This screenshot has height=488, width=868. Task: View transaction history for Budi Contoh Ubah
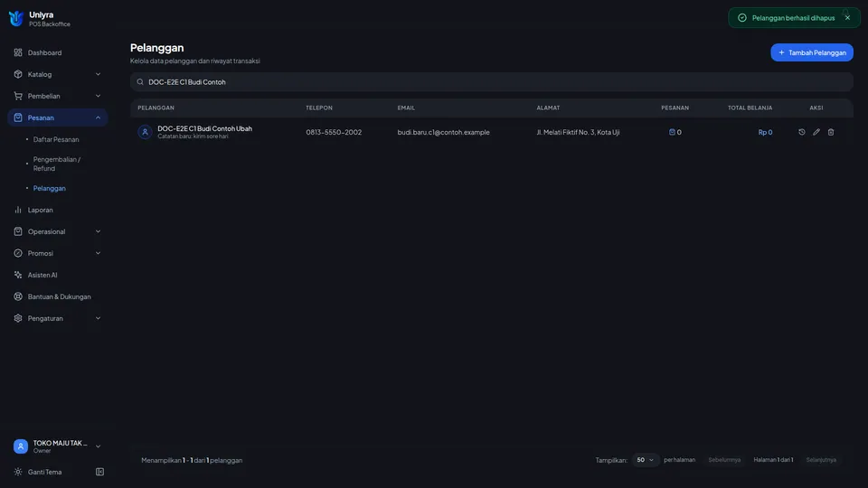point(802,132)
